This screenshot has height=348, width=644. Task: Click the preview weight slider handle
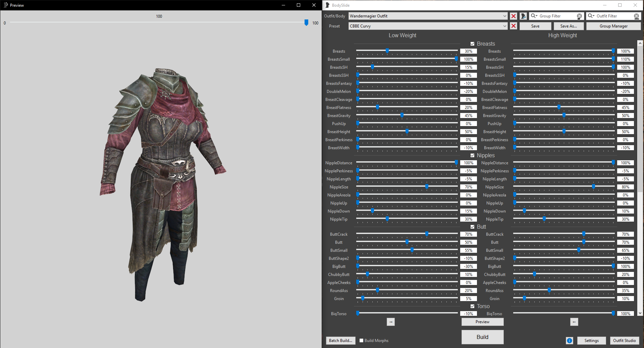click(306, 22)
